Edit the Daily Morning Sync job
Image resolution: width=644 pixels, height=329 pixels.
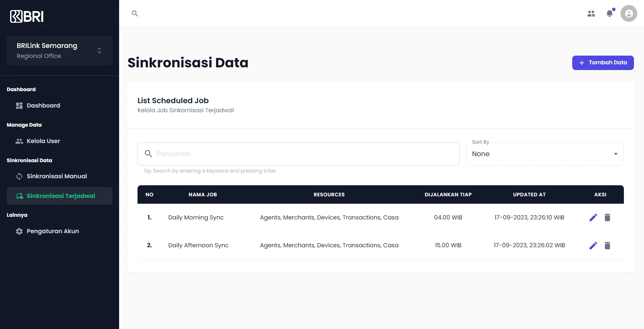tap(593, 217)
